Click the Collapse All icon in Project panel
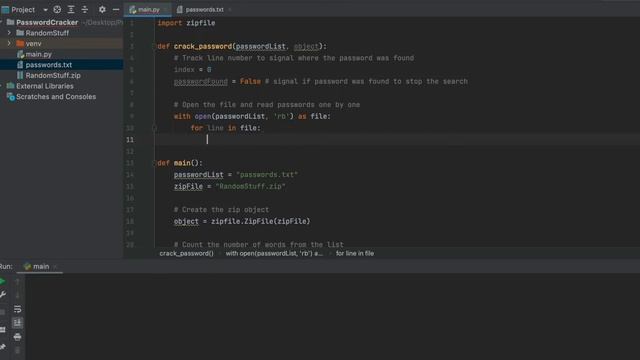Screen dimensions: 640x360 click(85, 9)
